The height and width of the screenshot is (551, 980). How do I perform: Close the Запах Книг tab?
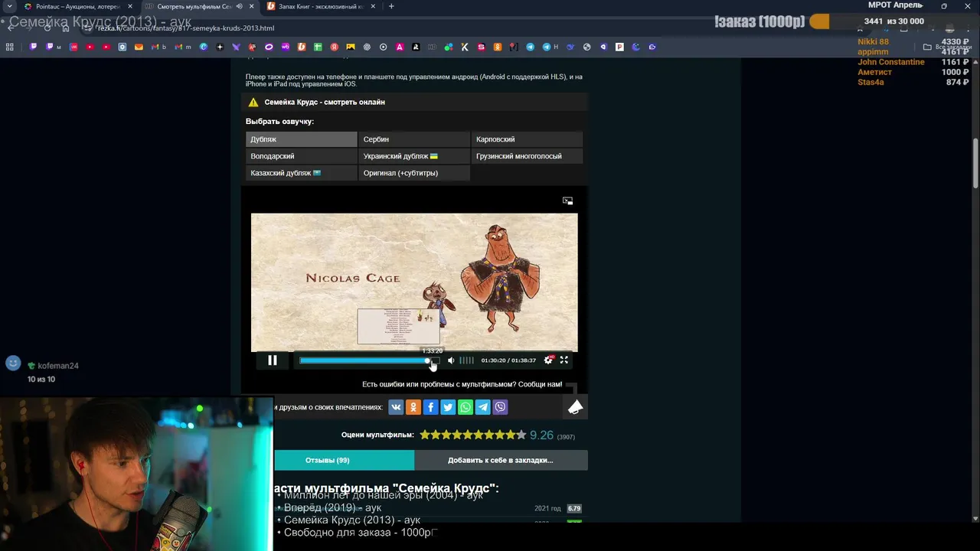click(x=373, y=6)
